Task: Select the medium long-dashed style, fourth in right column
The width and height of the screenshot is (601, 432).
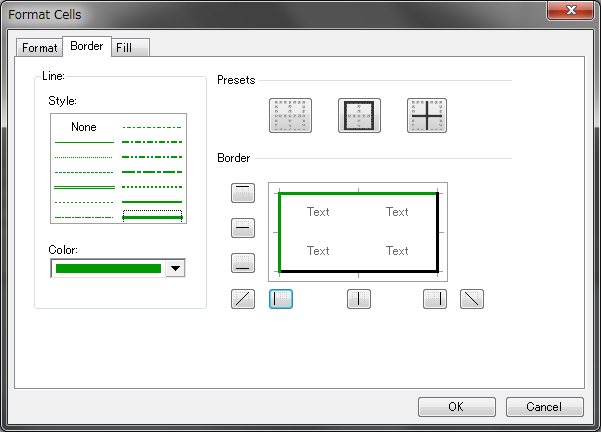Action: pos(152,172)
